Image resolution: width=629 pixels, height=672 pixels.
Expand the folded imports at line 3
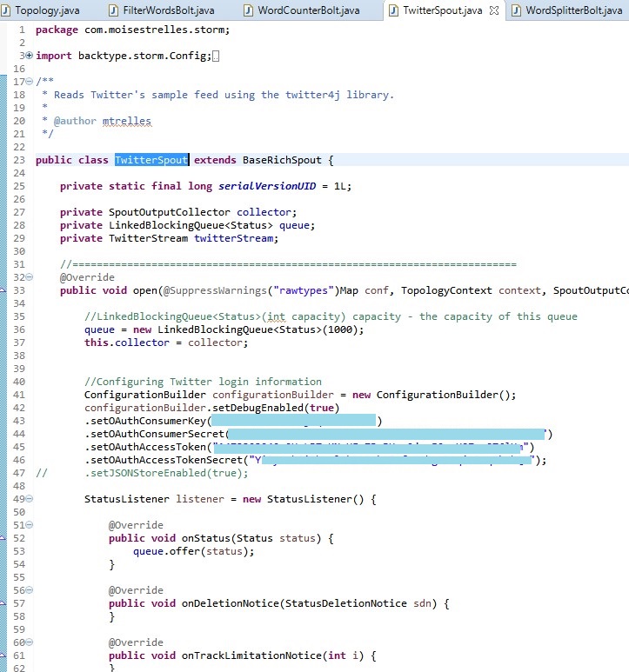[x=30, y=56]
